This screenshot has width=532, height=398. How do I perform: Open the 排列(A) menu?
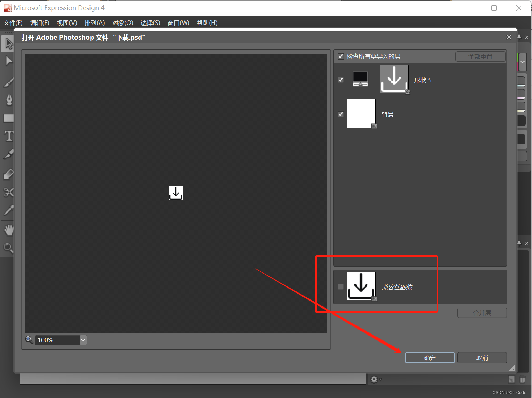pos(94,23)
